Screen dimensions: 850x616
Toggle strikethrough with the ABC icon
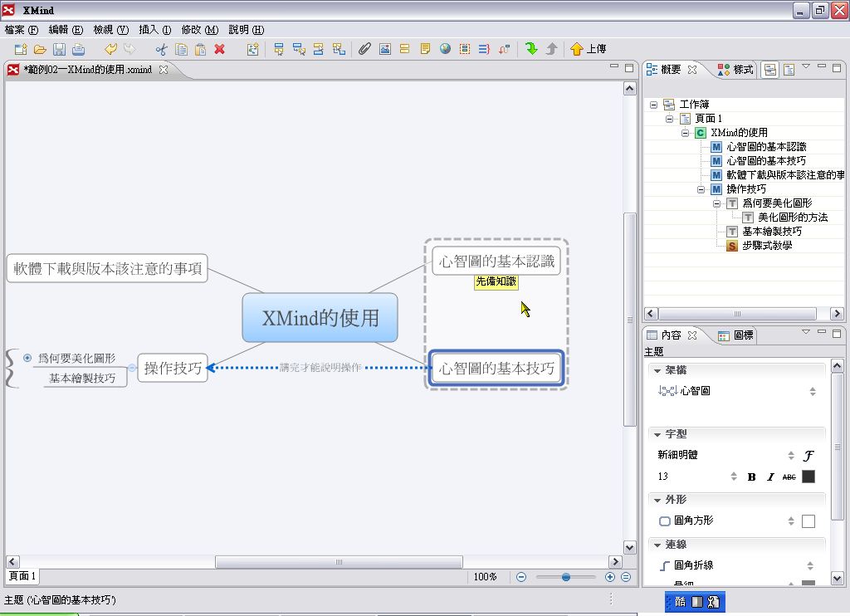tap(789, 477)
